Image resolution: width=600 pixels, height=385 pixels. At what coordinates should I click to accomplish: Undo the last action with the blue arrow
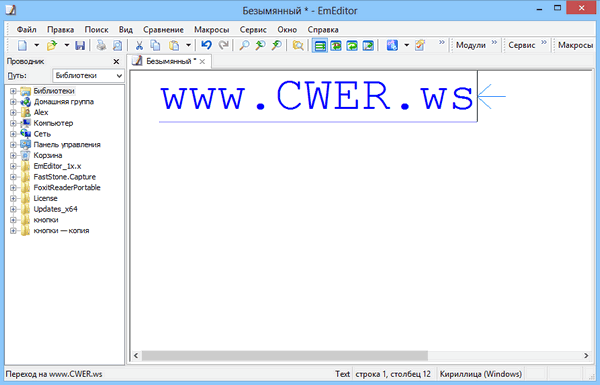pos(207,46)
